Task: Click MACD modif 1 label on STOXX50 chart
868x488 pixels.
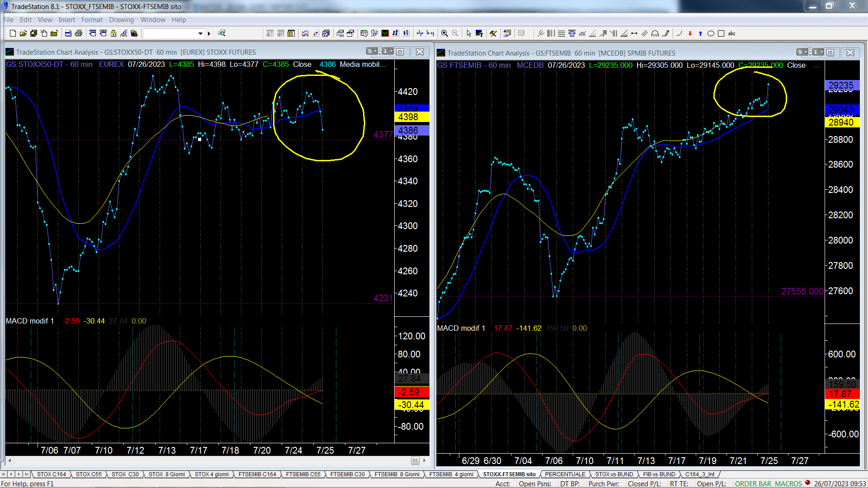Action: (30, 321)
